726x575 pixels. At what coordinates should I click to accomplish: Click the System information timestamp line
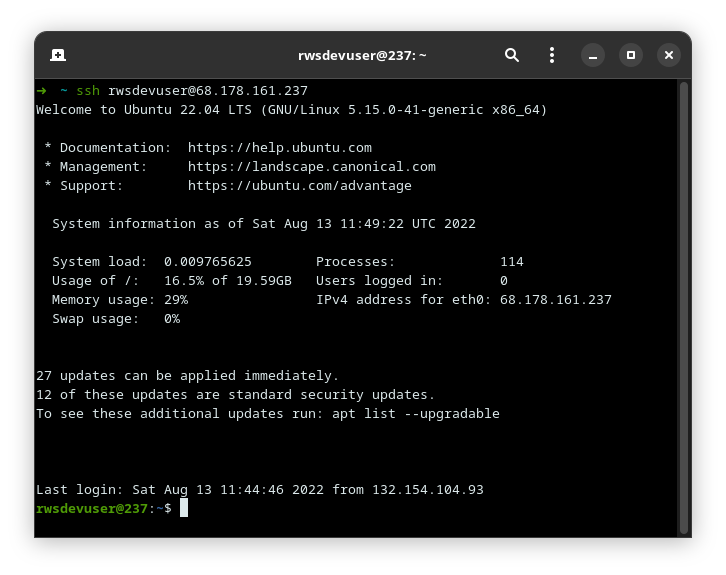(x=264, y=224)
